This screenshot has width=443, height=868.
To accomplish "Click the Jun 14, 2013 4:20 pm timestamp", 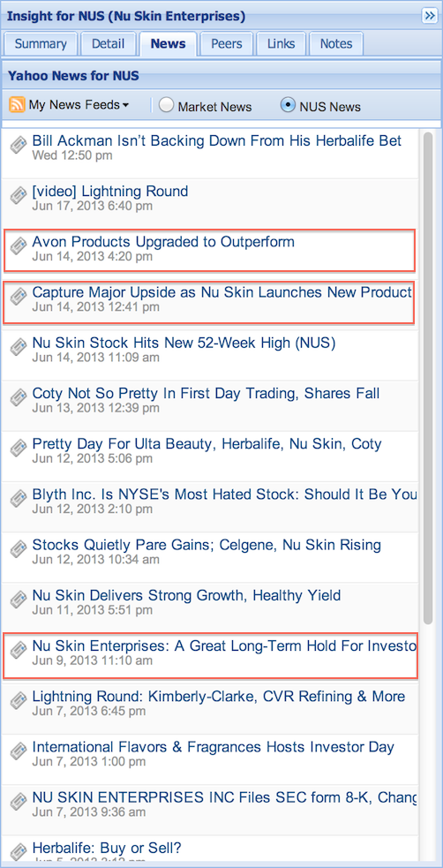I will pos(93,256).
